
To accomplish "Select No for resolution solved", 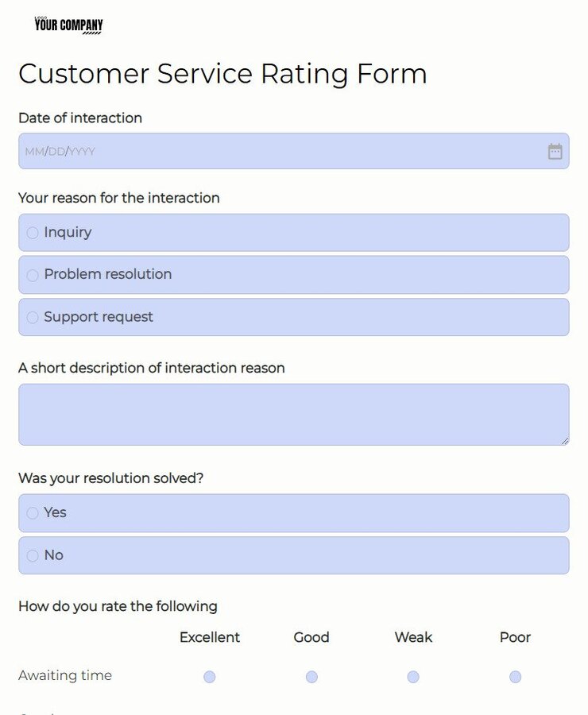I will [32, 555].
